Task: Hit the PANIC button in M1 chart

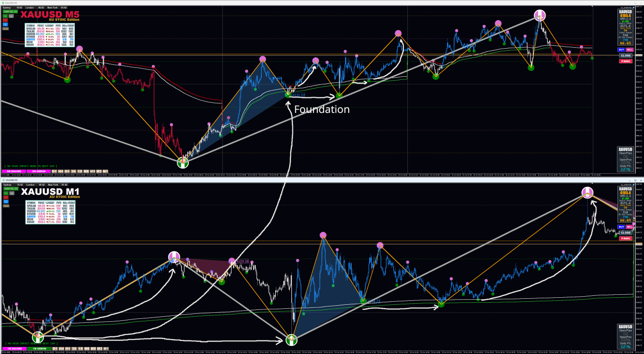Action: click(x=625, y=238)
